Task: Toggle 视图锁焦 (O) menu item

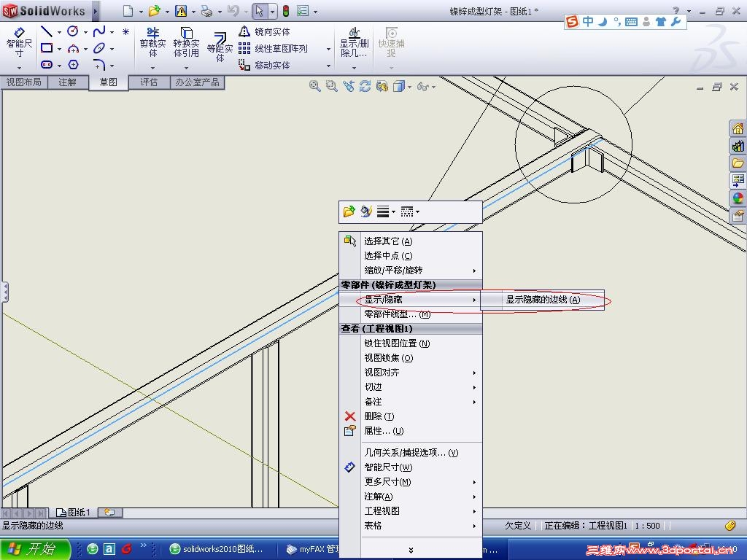Action: [x=411, y=358]
